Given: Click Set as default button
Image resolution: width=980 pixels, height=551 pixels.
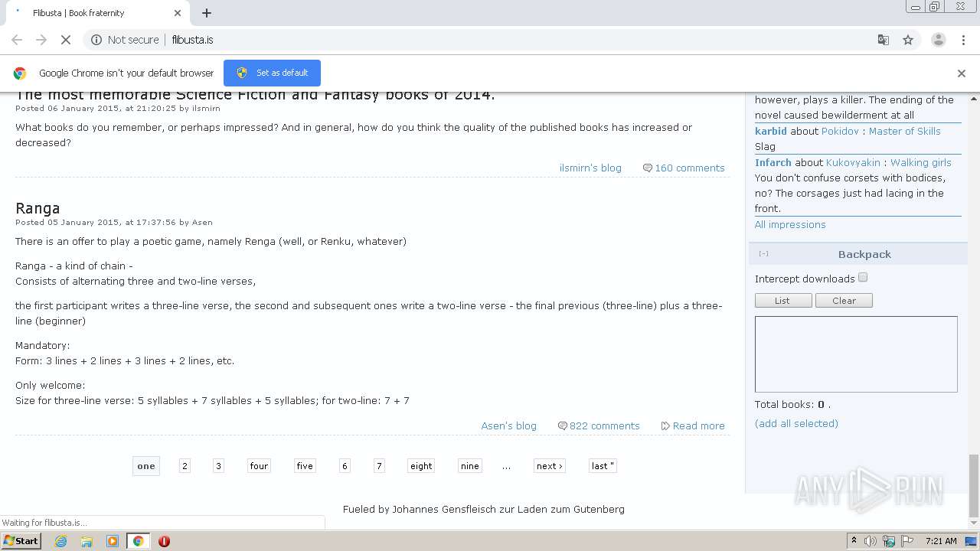Looking at the screenshot, I should point(272,73).
